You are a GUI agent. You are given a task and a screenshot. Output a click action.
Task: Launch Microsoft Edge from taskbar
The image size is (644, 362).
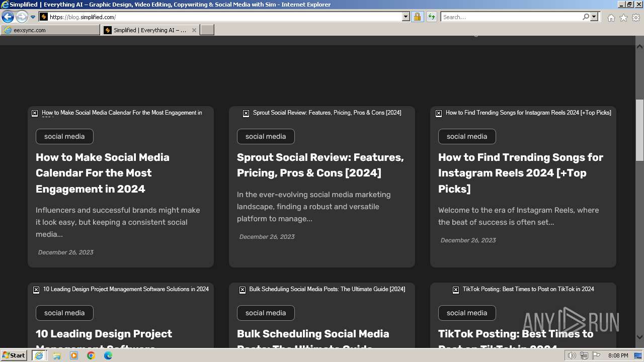click(x=108, y=355)
